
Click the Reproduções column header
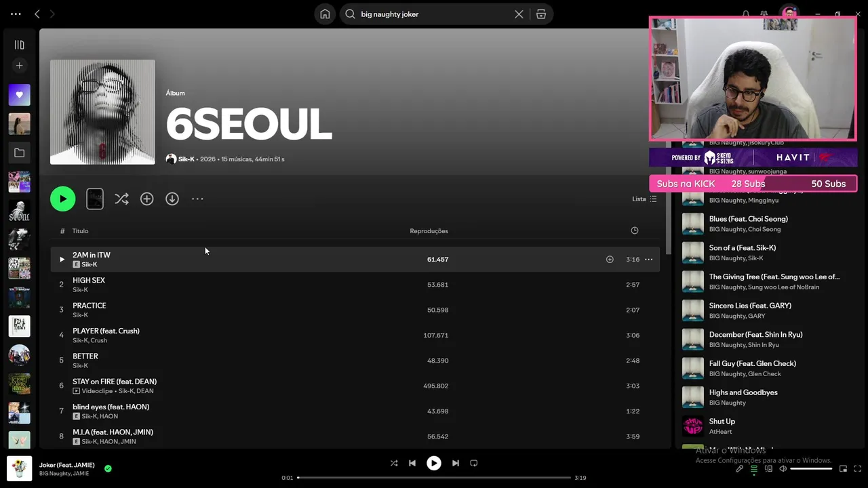coord(429,231)
